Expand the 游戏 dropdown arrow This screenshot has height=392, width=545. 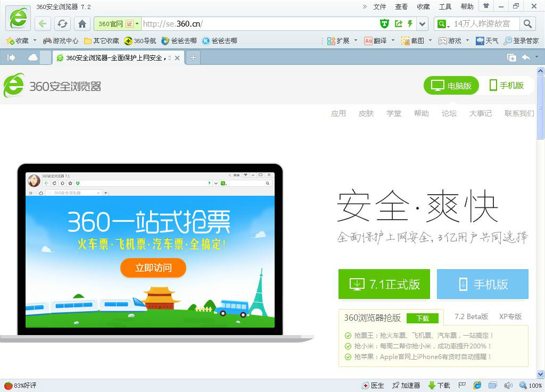coord(467,40)
